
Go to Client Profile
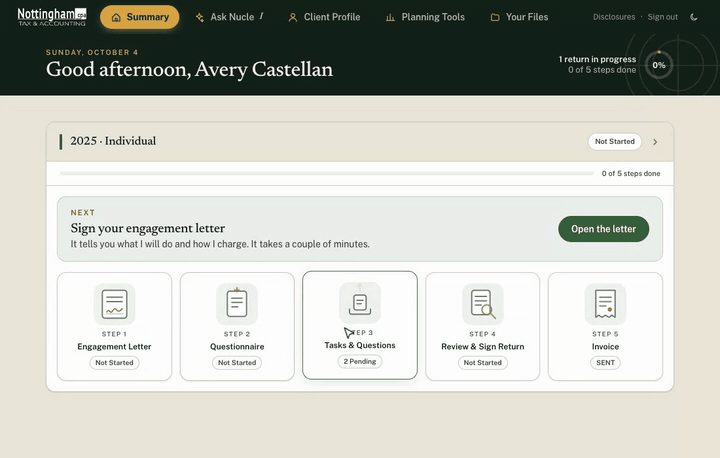point(324,17)
